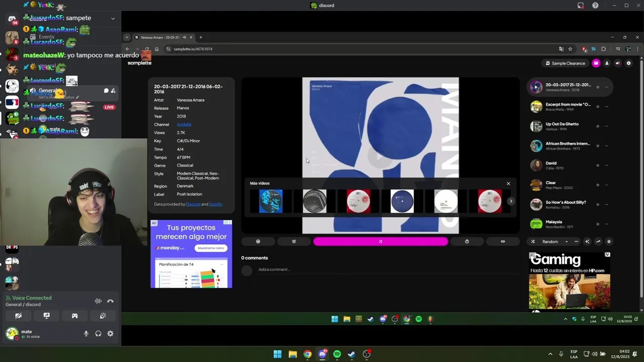The image size is (644, 362).
Task: Click the Samplette logo
Action: click(x=139, y=63)
